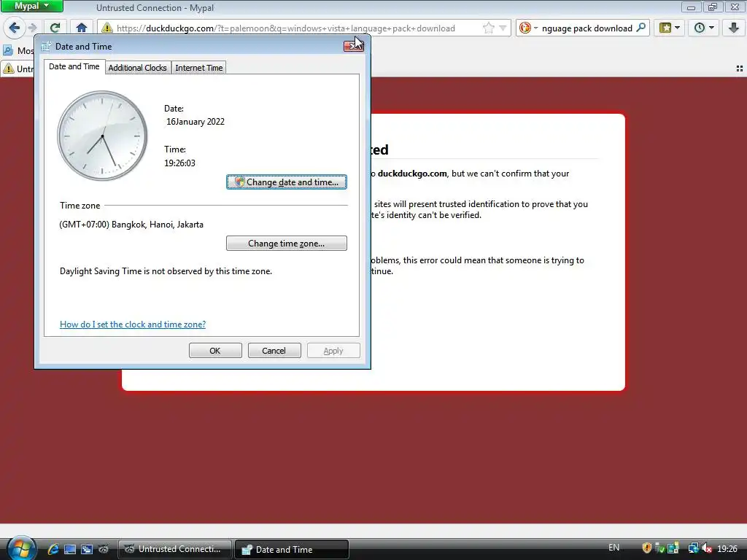This screenshot has height=560, width=747.
Task: Open the History clock button menu
Action: pos(704,28)
